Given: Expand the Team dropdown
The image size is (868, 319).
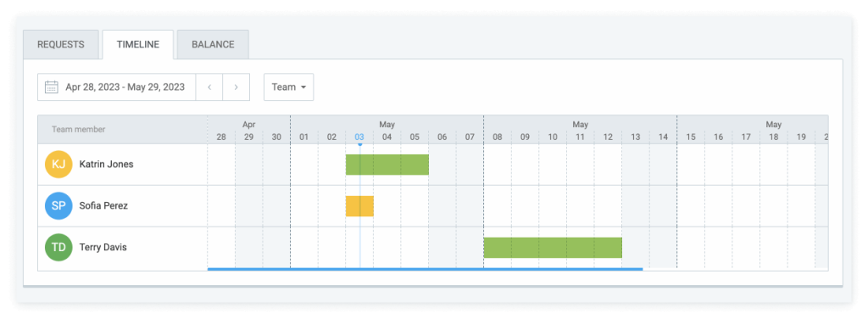Looking at the screenshot, I should (289, 87).
